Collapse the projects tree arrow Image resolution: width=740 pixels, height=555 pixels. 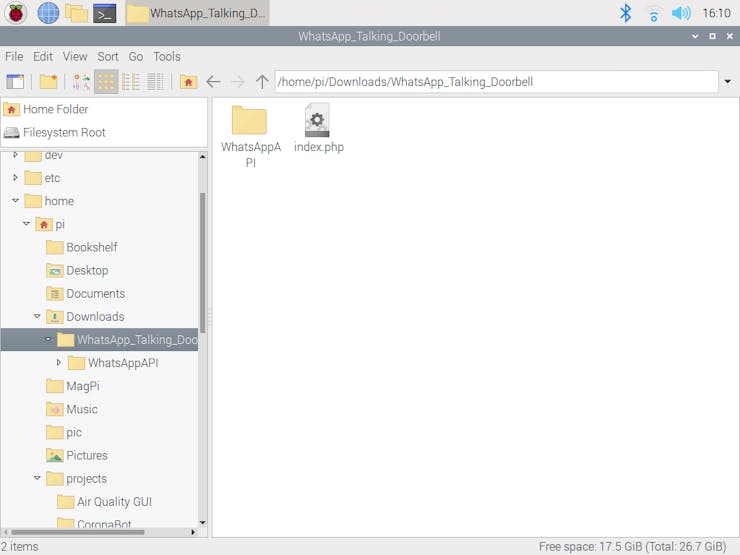37,478
